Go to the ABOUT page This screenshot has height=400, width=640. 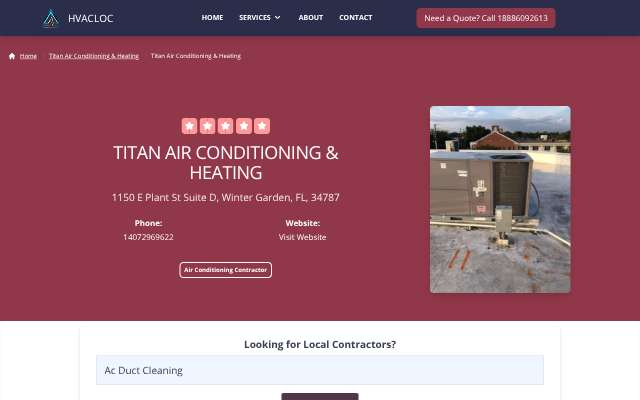click(x=311, y=18)
